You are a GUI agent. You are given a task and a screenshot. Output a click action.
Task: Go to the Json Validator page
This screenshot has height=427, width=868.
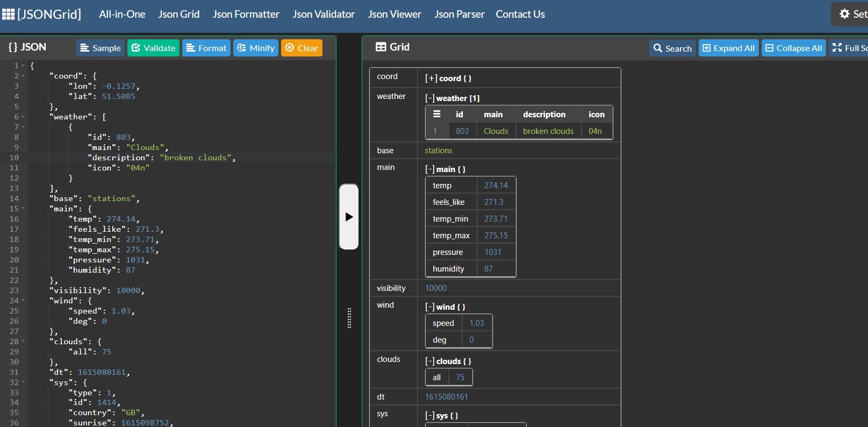click(324, 14)
